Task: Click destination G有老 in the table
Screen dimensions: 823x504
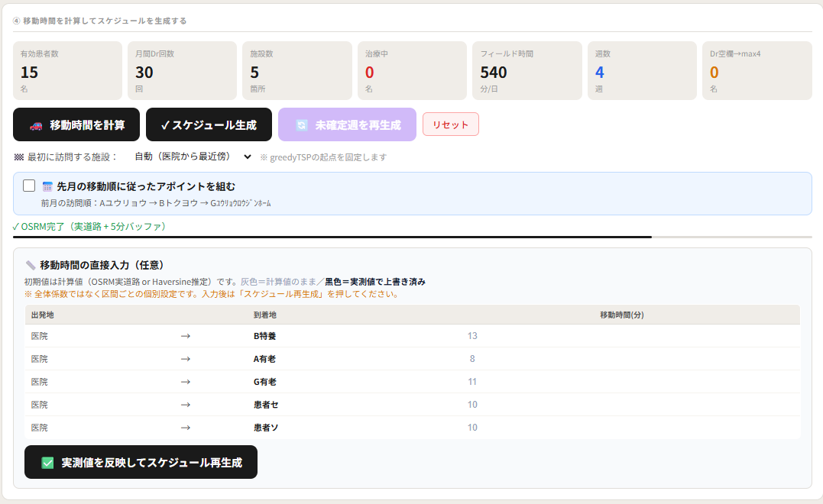Action: [265, 382]
